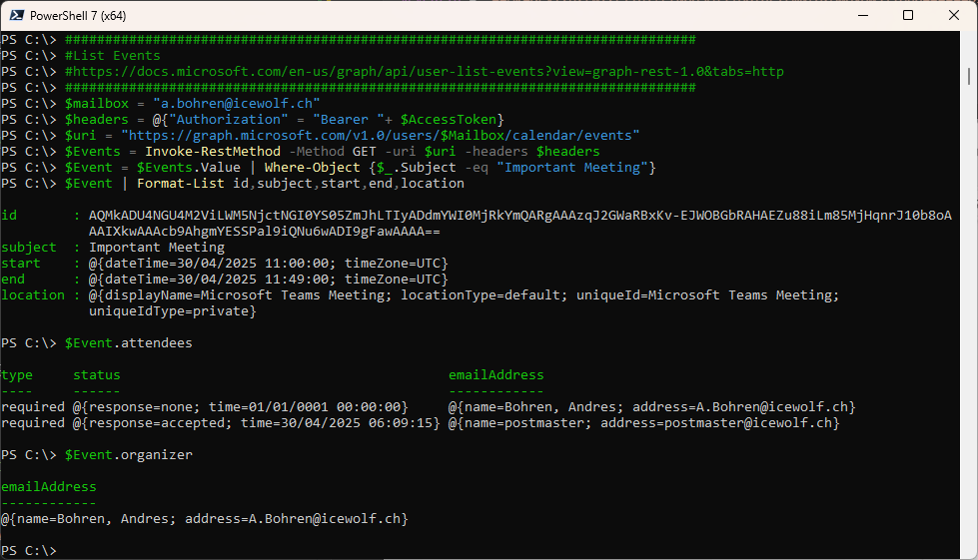Click the $Event.organizer command
978x560 pixels.
(129, 455)
